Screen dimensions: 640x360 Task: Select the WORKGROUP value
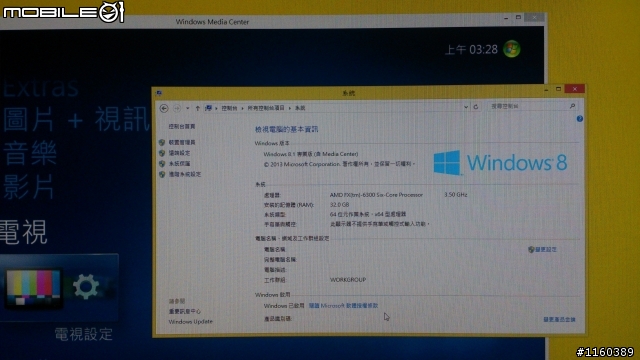[348, 280]
